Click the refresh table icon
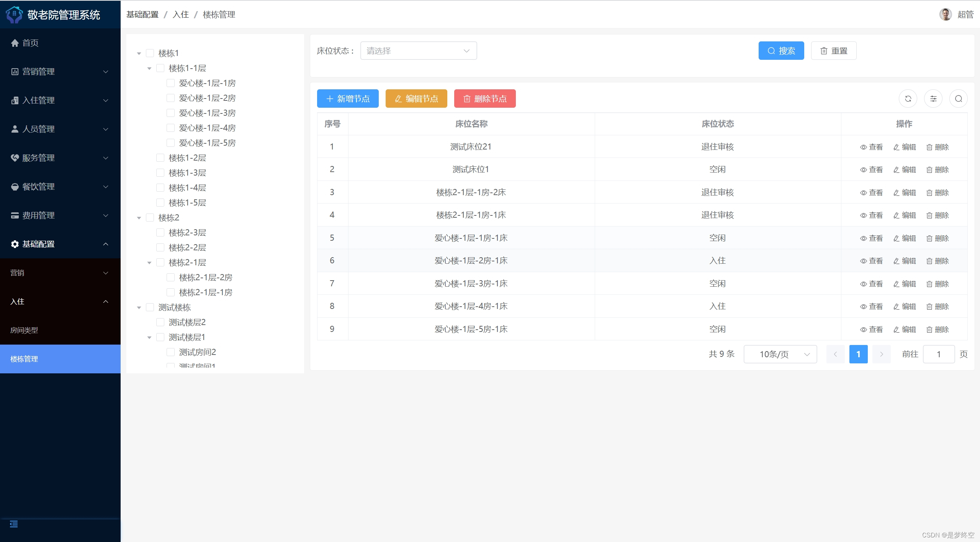Screen dimensions: 980x542 [x=908, y=99]
